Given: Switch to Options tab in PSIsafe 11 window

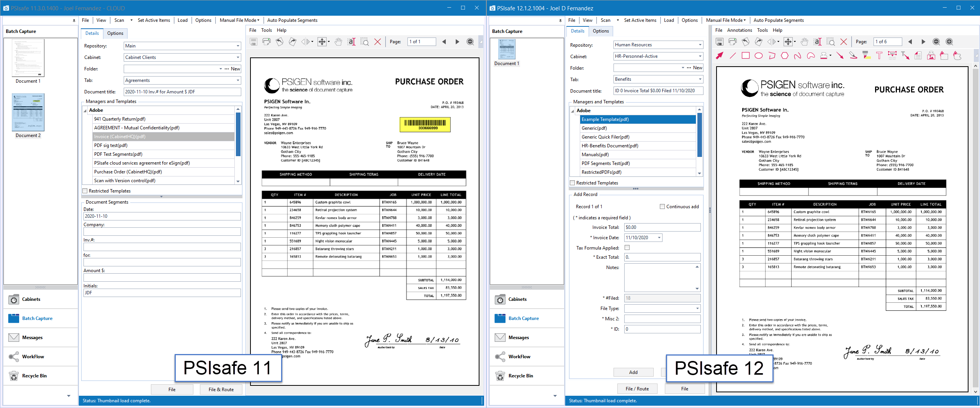Looking at the screenshot, I should [115, 33].
